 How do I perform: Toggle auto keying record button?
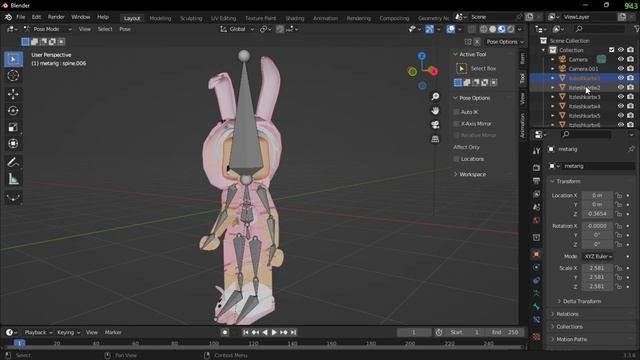pos(225,332)
